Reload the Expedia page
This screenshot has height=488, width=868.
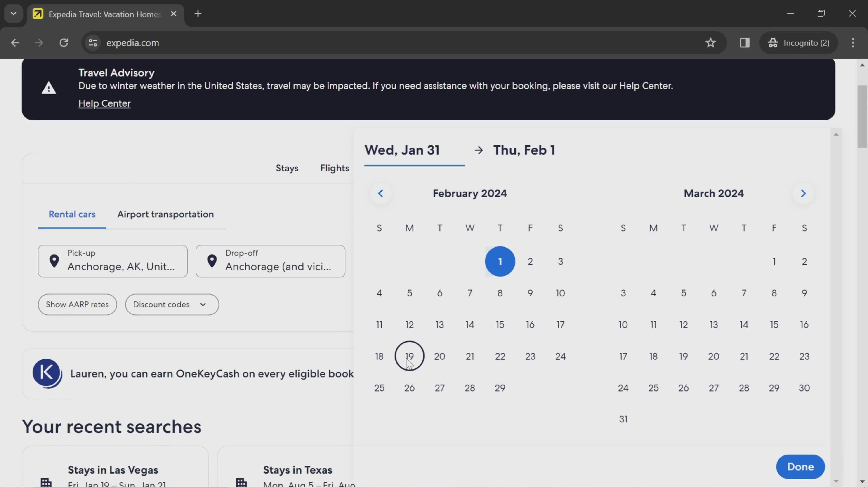coord(64,43)
